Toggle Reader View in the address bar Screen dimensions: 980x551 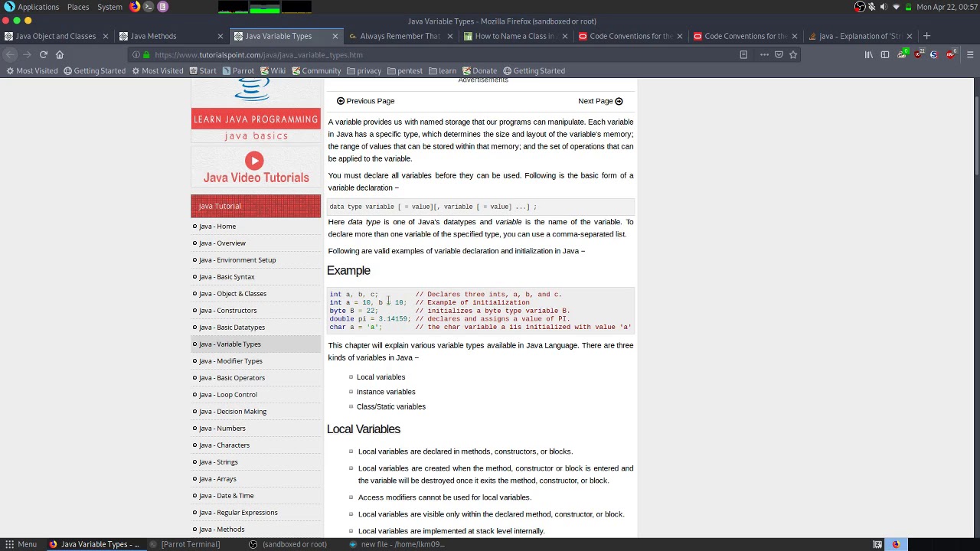(x=743, y=54)
